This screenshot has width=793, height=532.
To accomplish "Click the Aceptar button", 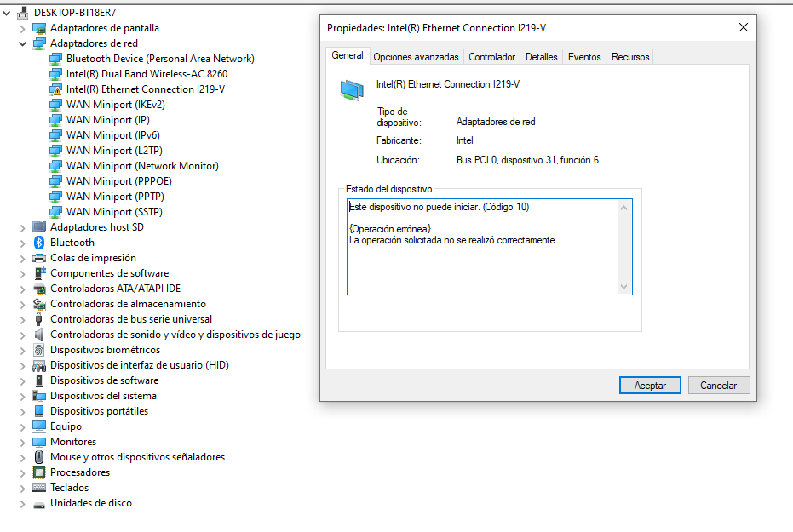I will pos(649,385).
